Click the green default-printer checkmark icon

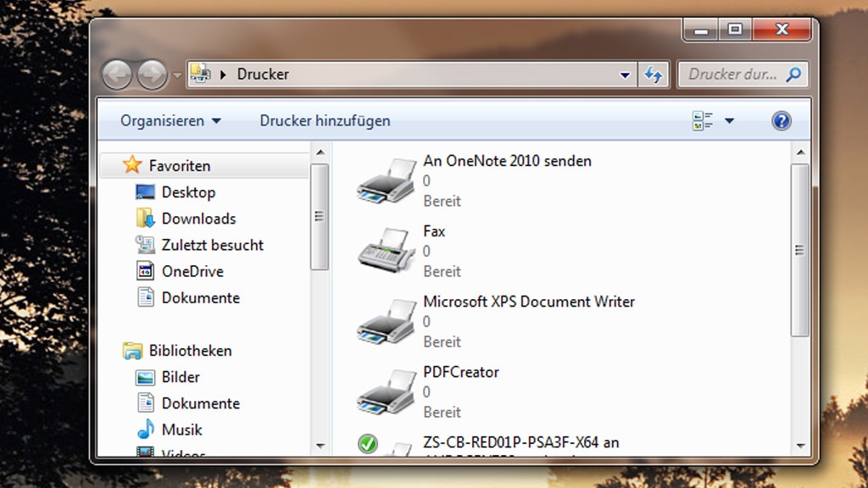pos(368,444)
